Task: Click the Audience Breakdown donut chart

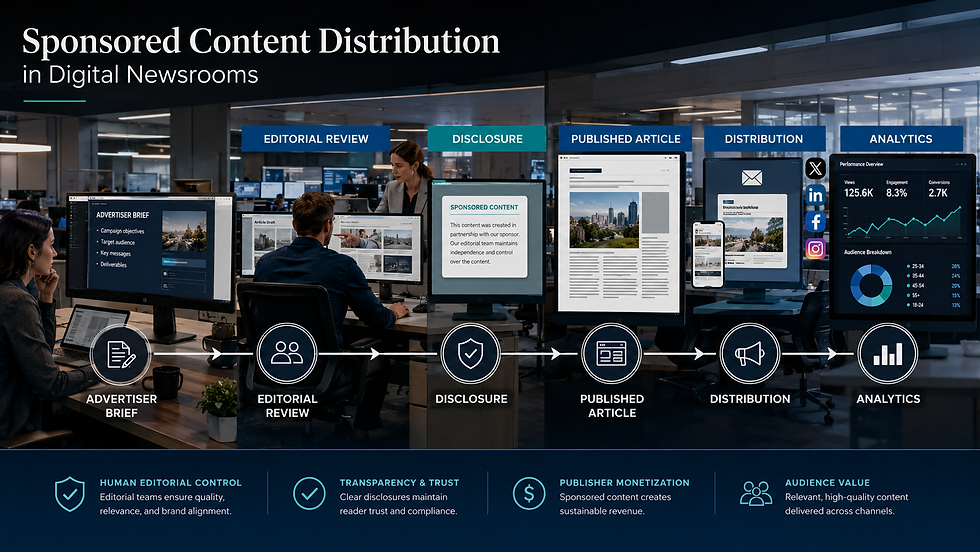Action: 871,286
